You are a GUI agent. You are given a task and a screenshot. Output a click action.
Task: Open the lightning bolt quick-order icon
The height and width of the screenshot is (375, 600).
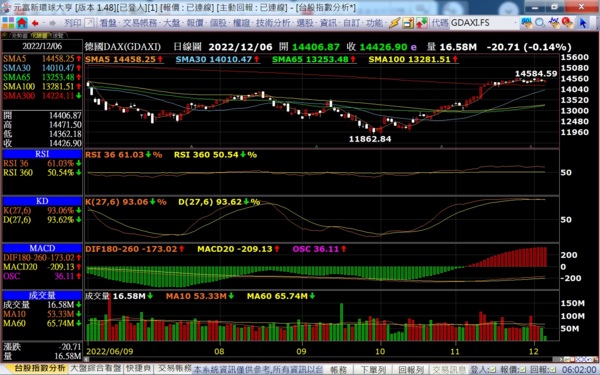394,23
